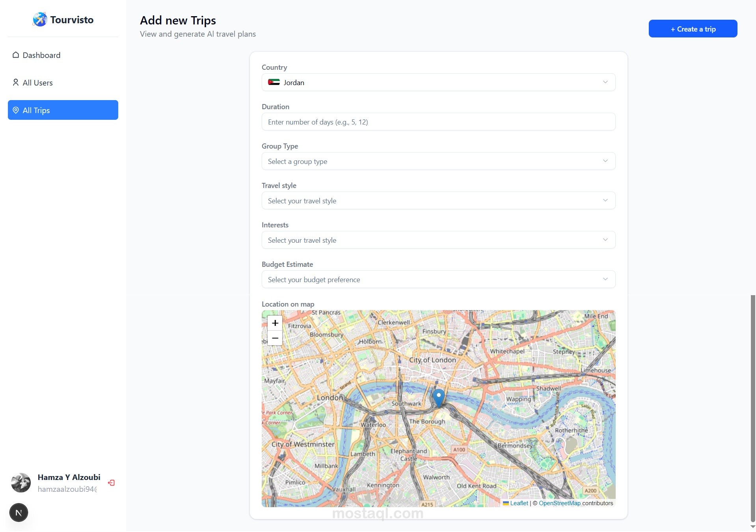
Task: Open the Budget Estimate dropdown
Action: pos(438,279)
